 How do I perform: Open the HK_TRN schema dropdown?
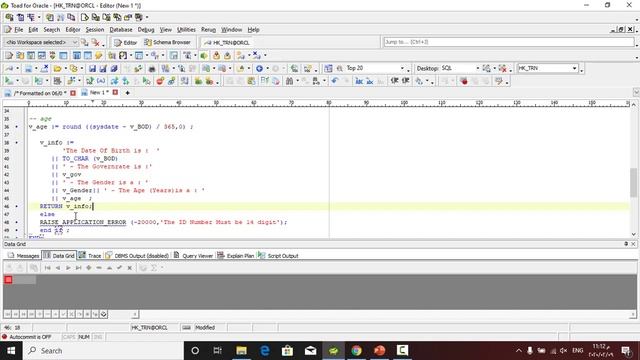[574, 68]
